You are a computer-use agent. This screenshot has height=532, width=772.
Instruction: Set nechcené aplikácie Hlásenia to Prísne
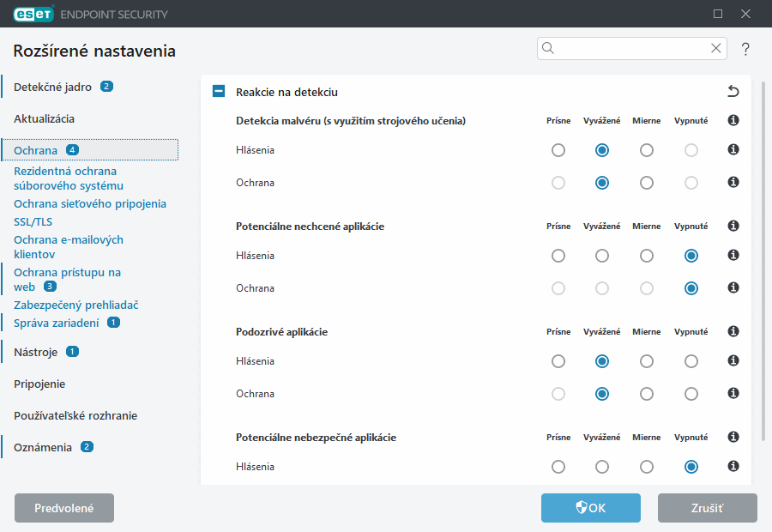pyautogui.click(x=558, y=256)
